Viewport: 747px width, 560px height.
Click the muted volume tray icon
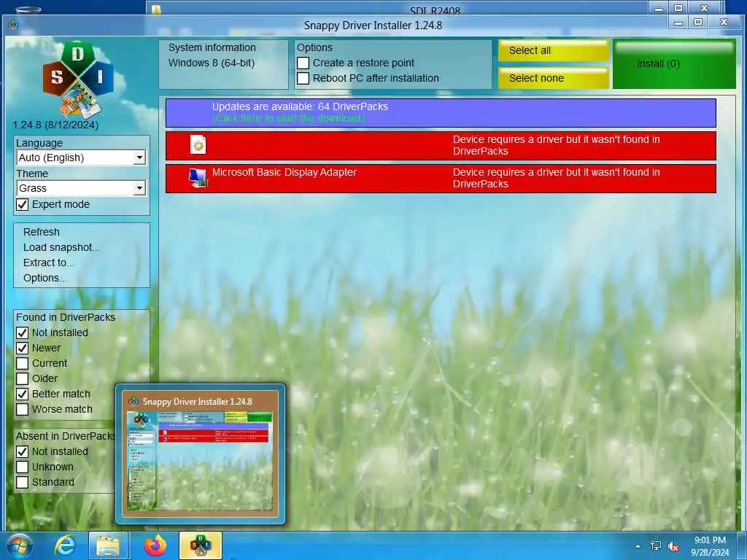point(673,547)
